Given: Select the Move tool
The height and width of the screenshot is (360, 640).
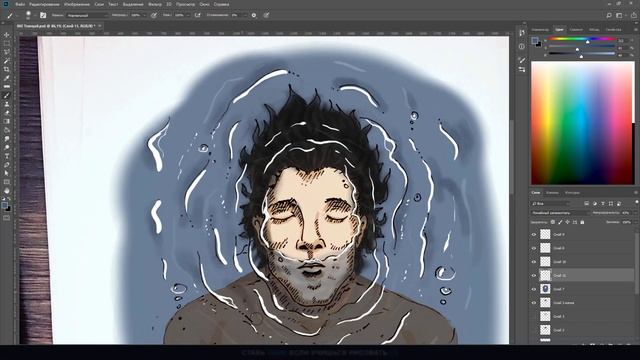Looking at the screenshot, I should click(x=7, y=35).
